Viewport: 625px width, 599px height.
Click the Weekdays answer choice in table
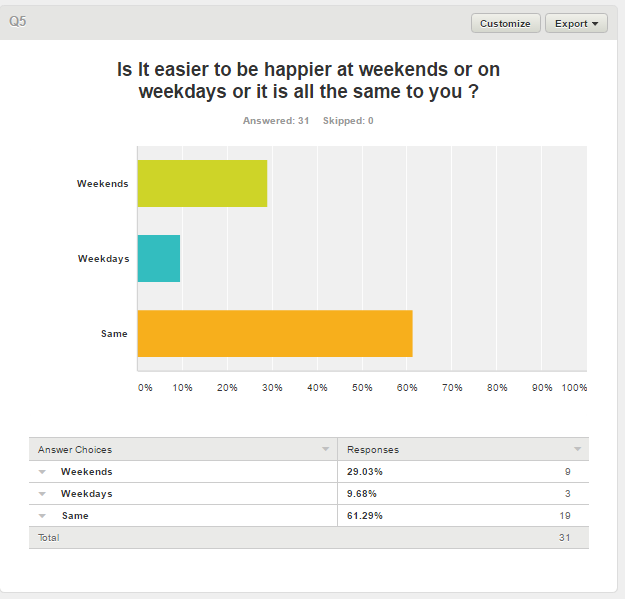(x=86, y=494)
